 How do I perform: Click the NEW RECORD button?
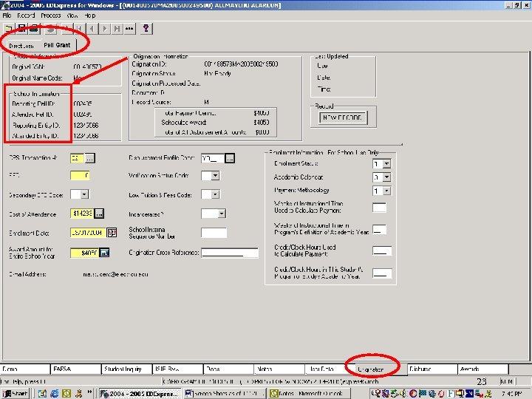[342, 117]
